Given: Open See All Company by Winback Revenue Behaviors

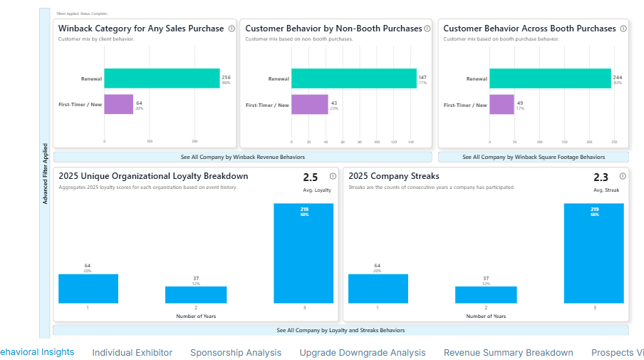Looking at the screenshot, I should tap(242, 157).
